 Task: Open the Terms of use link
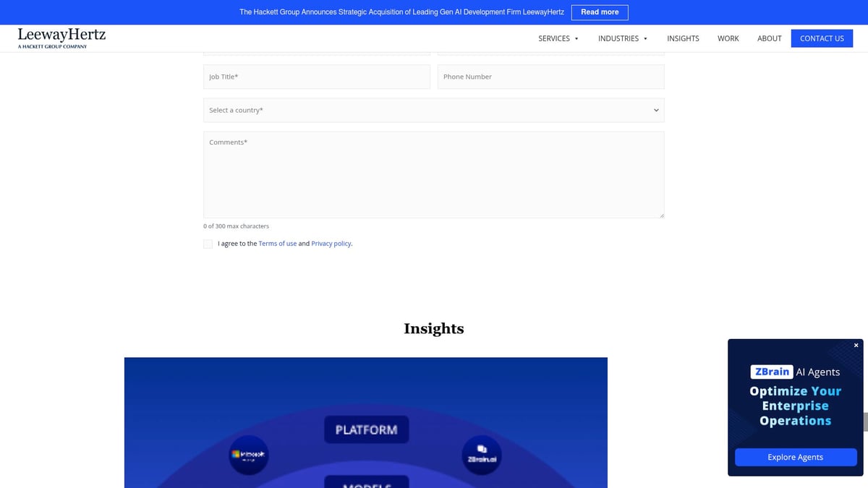[278, 244]
